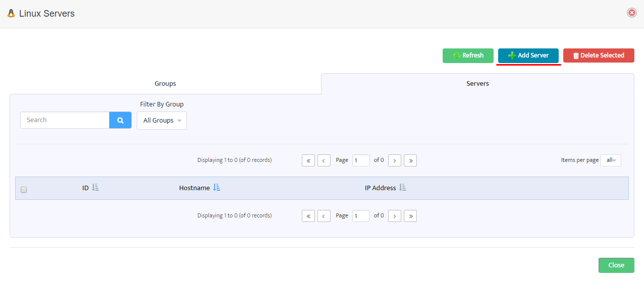Focus the Search input field
This screenshot has height=282, width=644.
65,120
